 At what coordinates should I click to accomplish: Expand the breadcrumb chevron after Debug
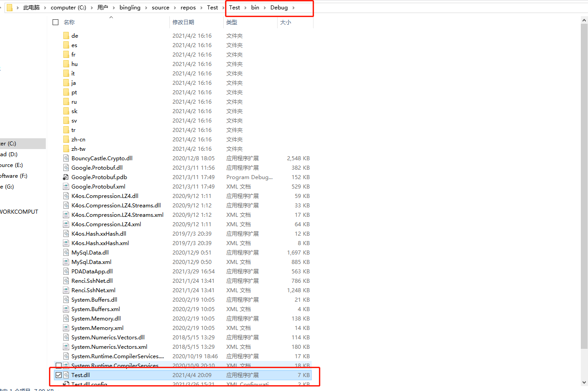point(294,8)
